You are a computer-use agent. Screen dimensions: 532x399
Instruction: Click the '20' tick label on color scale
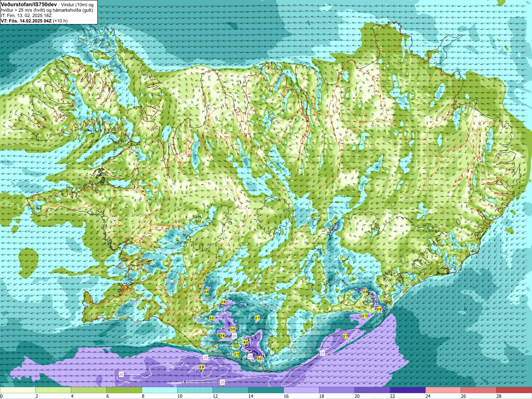(357, 397)
